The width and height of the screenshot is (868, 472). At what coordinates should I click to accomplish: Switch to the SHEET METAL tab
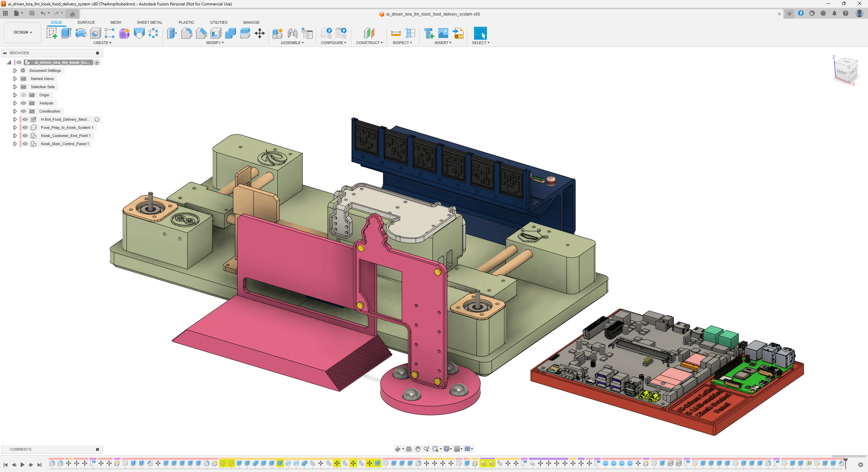(150, 22)
